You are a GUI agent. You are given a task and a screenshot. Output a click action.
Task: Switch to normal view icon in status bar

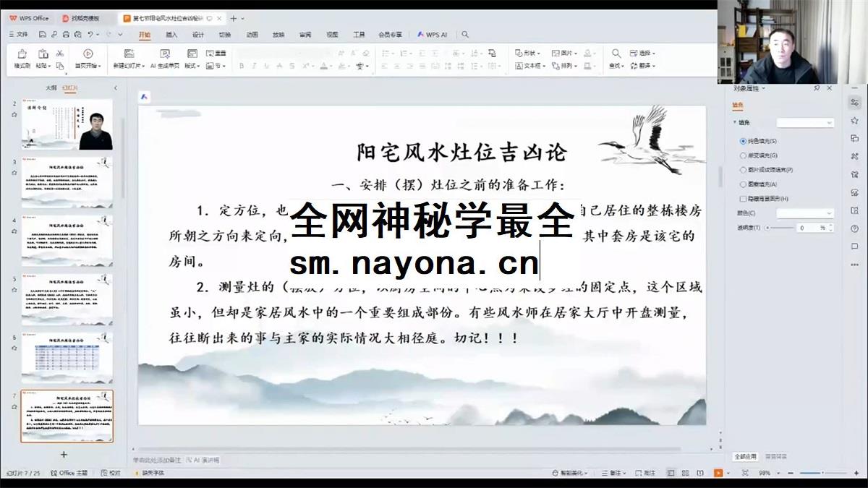[671, 473]
